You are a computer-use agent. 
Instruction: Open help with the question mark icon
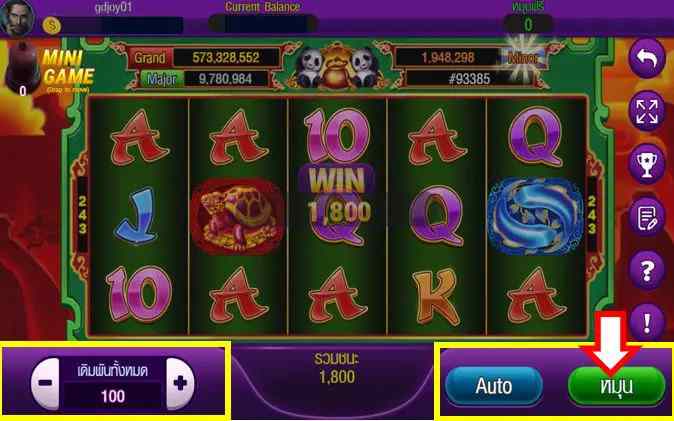(646, 270)
